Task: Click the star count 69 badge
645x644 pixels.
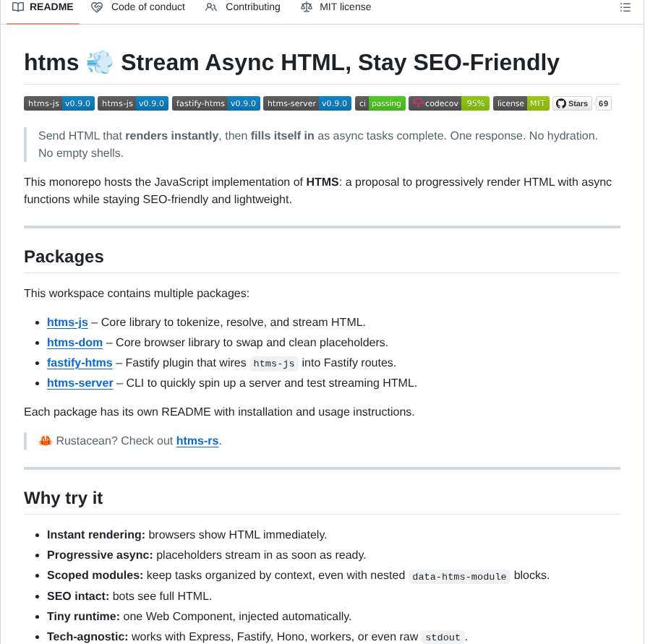Action: [603, 103]
